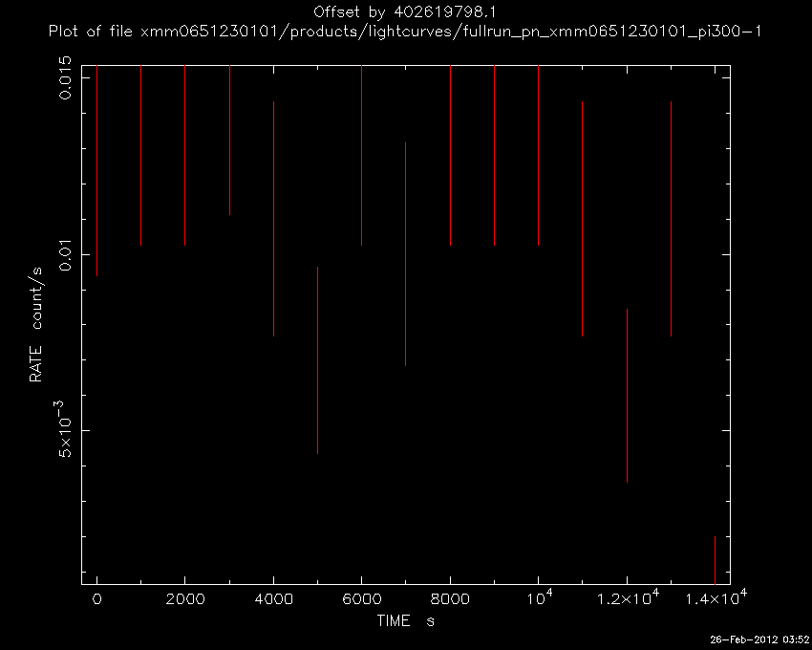This screenshot has width=812, height=650.
Task: Click the red error bar at time 2000
Action: coord(185,156)
